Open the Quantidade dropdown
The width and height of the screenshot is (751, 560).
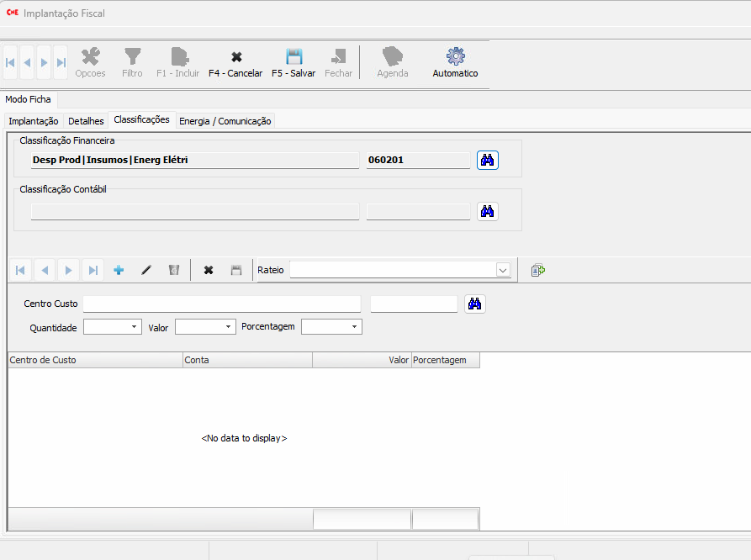tap(135, 327)
